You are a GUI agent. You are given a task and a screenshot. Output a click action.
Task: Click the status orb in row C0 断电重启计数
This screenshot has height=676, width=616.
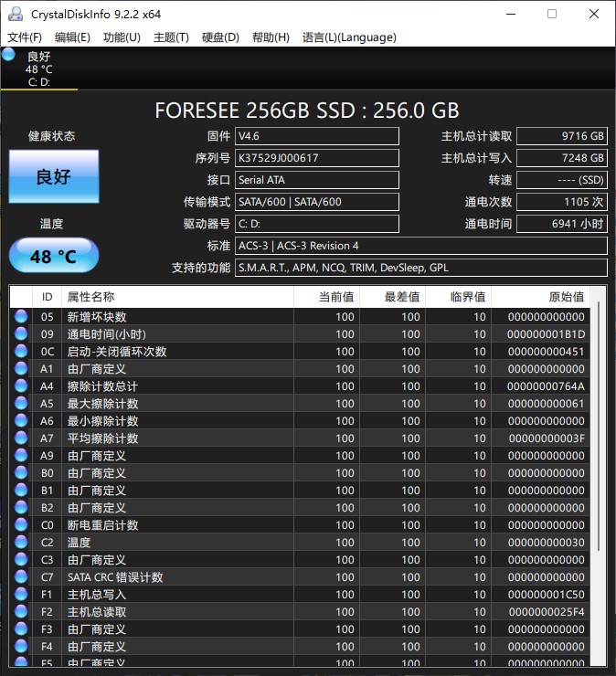click(21, 524)
